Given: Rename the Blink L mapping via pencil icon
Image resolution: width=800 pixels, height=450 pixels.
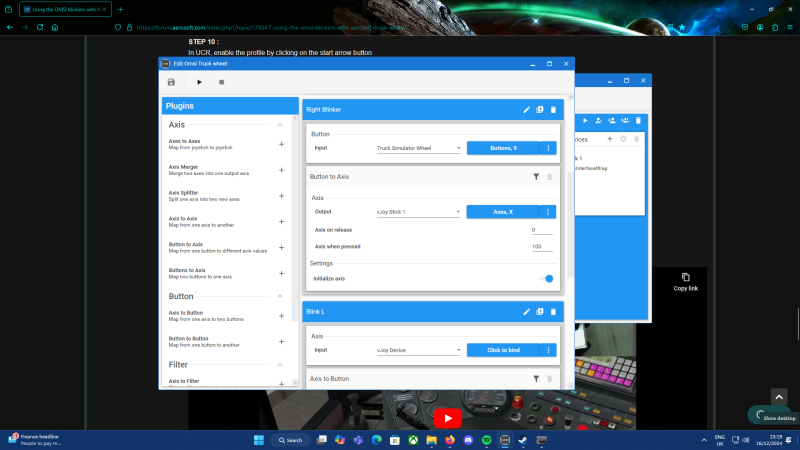Looking at the screenshot, I should (527, 312).
